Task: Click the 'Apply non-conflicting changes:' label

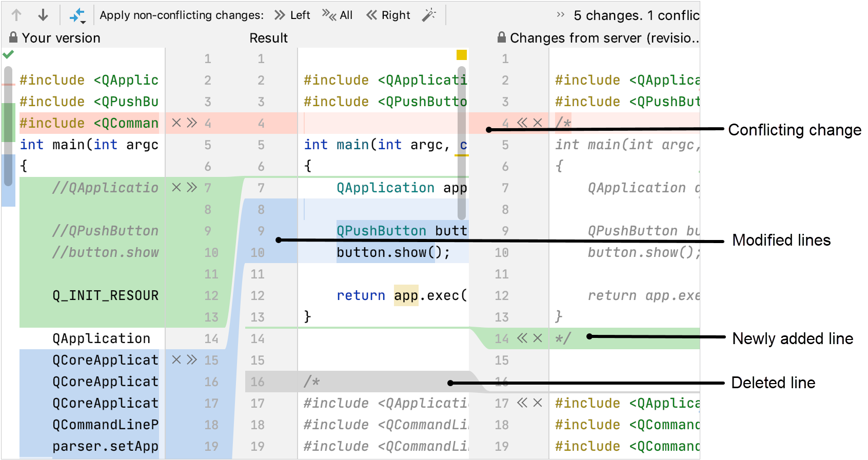Action: [182, 15]
